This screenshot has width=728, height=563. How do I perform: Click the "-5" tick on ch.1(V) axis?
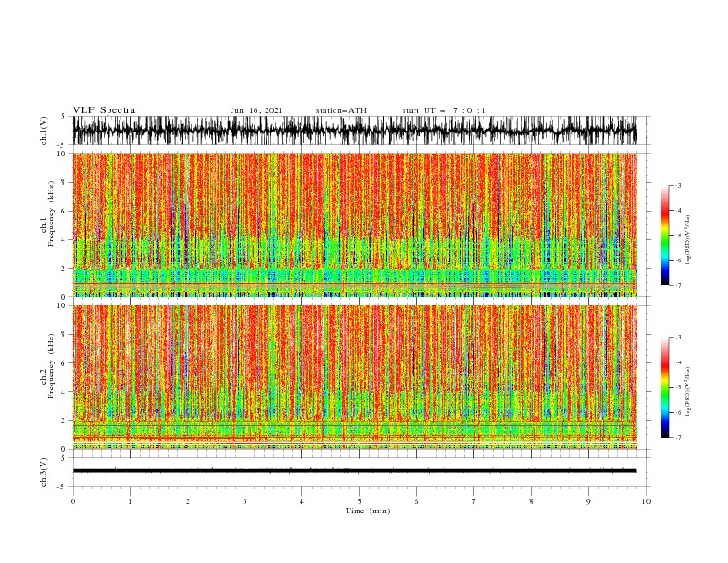[62, 145]
